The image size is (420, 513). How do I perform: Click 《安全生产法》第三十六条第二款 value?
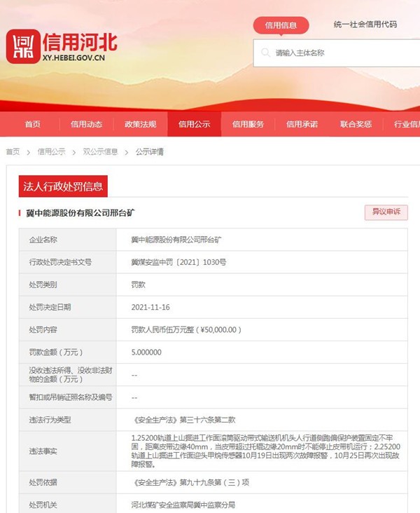[183, 420]
